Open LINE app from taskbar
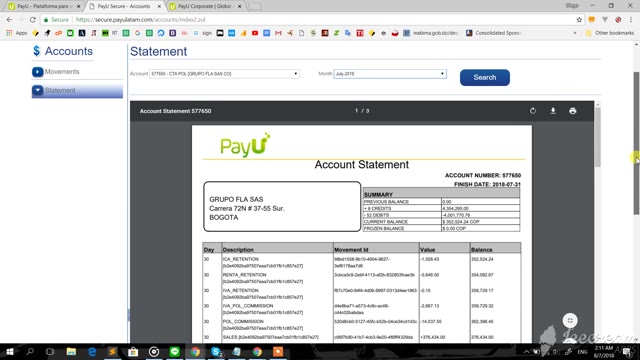Screen dimensions: 640x360 [175, 351]
